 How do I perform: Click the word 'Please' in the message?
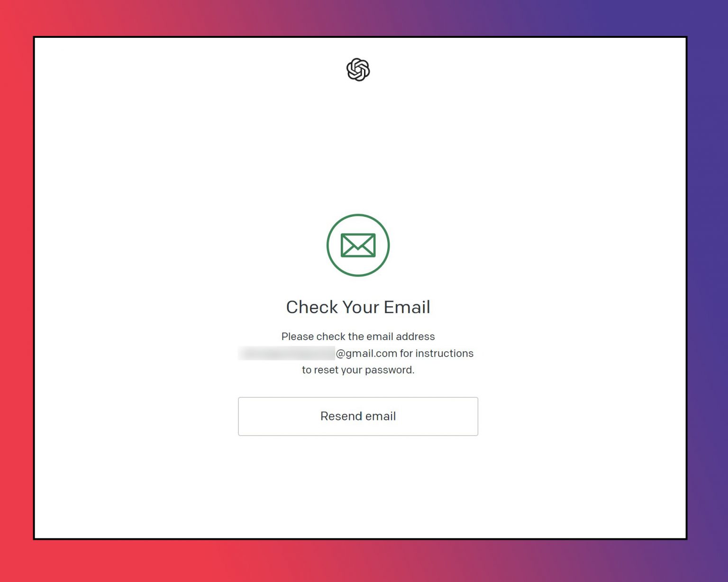297,336
